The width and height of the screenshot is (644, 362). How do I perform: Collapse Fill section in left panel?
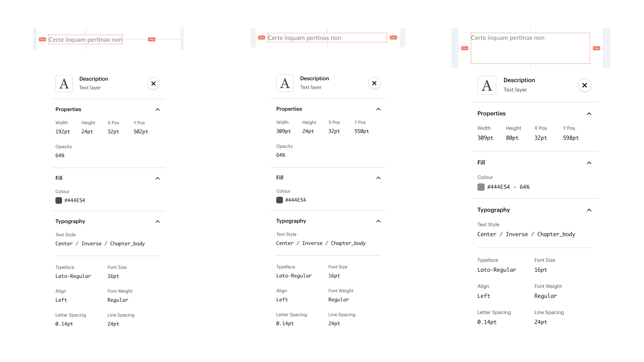pos(157,178)
